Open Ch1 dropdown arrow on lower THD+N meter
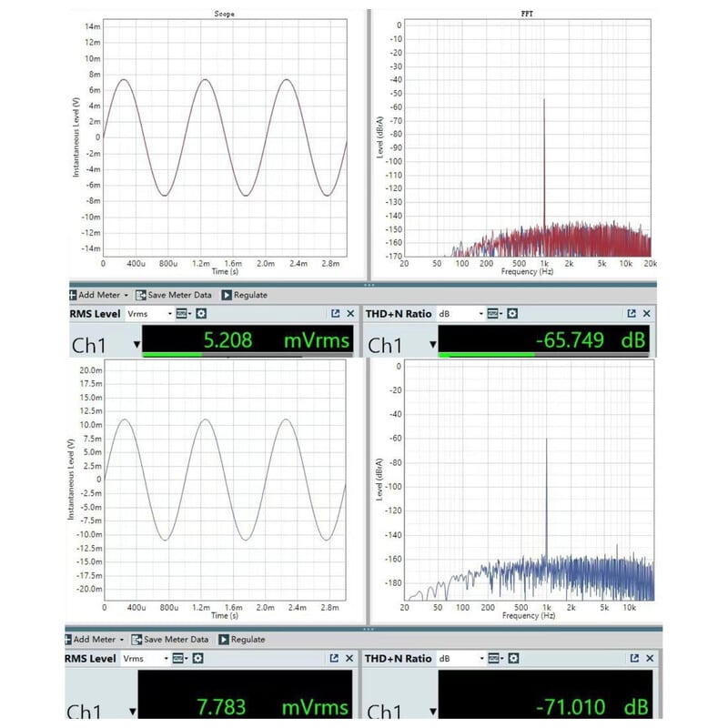The width and height of the screenshot is (728, 728). [x=431, y=711]
